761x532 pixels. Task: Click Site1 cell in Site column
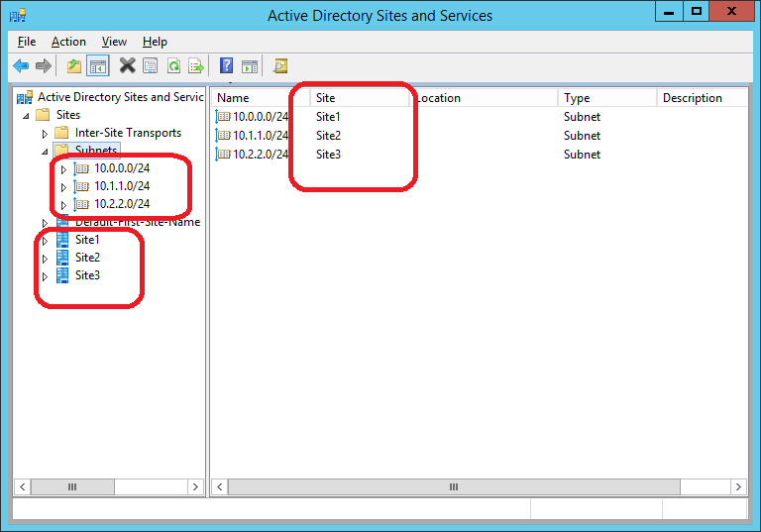tap(328, 117)
